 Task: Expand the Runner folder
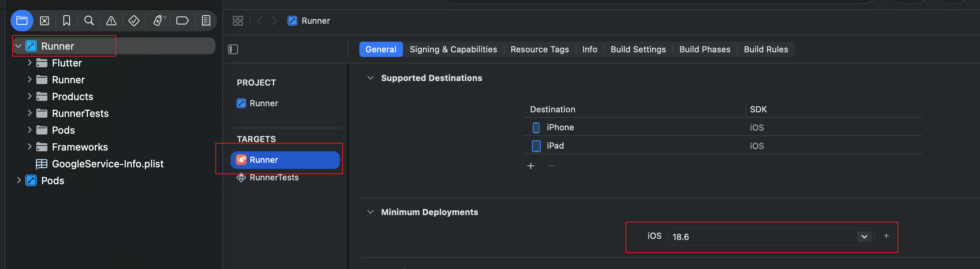pyautogui.click(x=29, y=79)
